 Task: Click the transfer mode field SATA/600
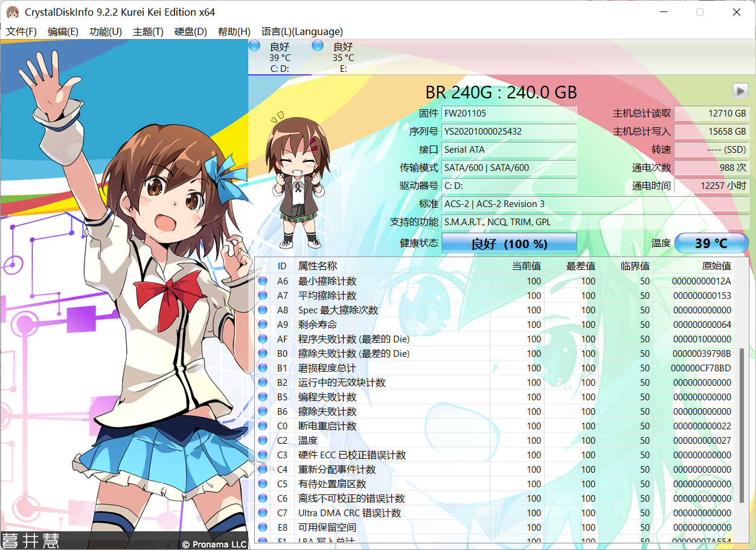(509, 167)
